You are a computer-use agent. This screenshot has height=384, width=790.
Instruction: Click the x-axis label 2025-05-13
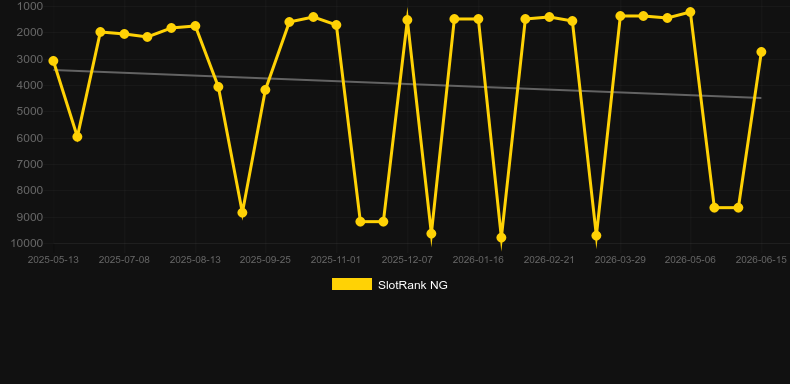point(53,260)
